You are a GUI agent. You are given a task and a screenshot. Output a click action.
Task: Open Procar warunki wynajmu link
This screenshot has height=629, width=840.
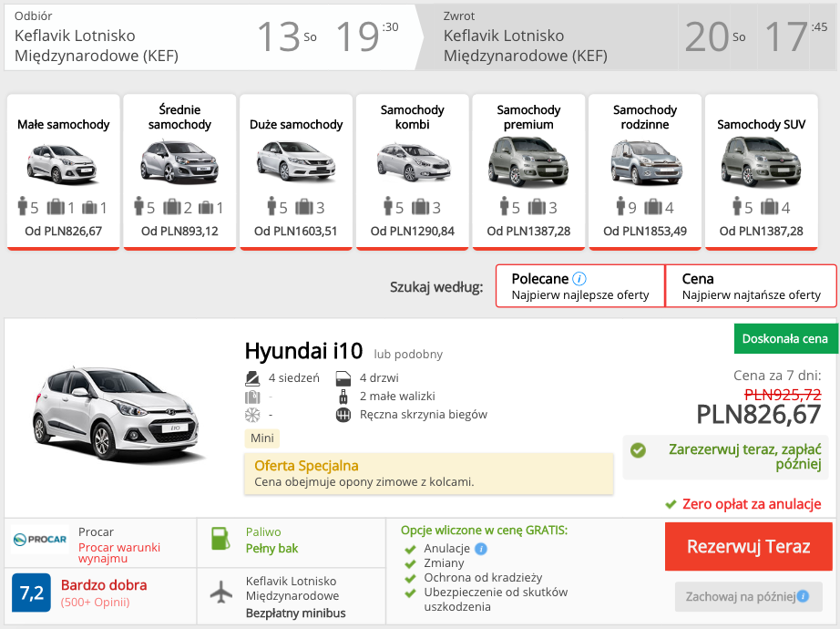coord(119,552)
